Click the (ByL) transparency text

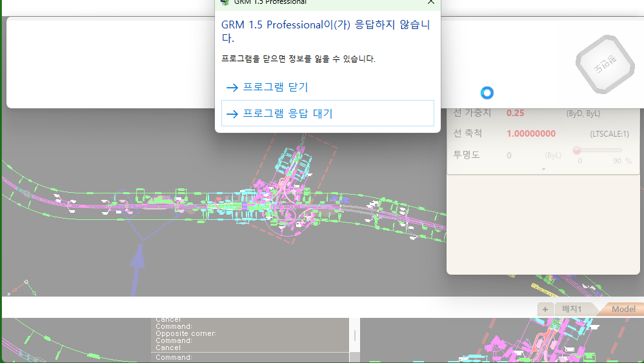[553, 155]
